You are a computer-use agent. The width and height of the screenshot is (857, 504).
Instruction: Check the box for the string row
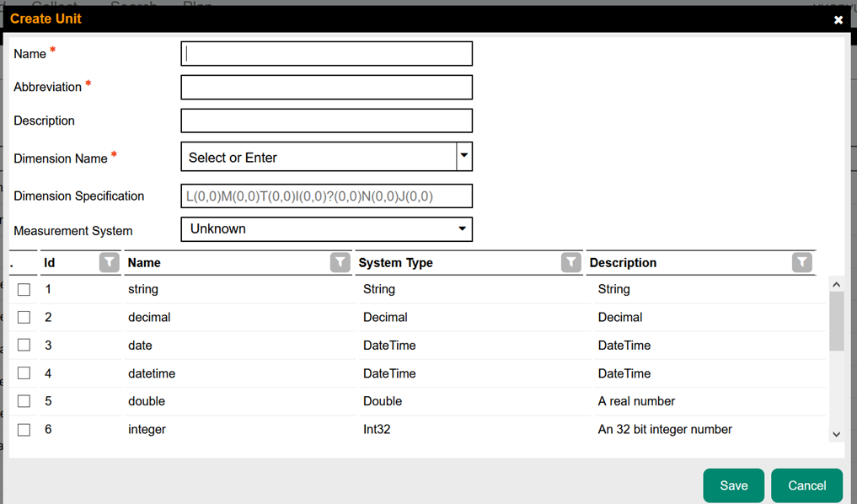(24, 289)
